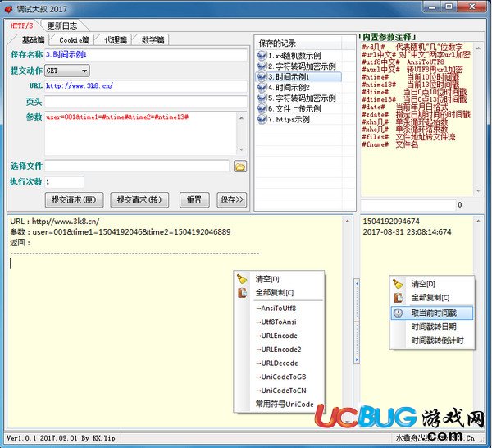Click clipboard icon in right context menu

tap(398, 298)
